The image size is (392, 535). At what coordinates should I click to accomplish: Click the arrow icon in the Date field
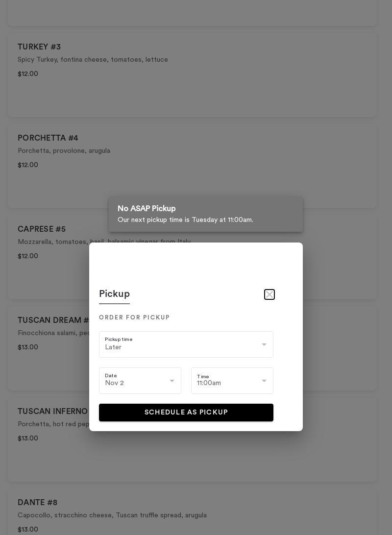(172, 381)
